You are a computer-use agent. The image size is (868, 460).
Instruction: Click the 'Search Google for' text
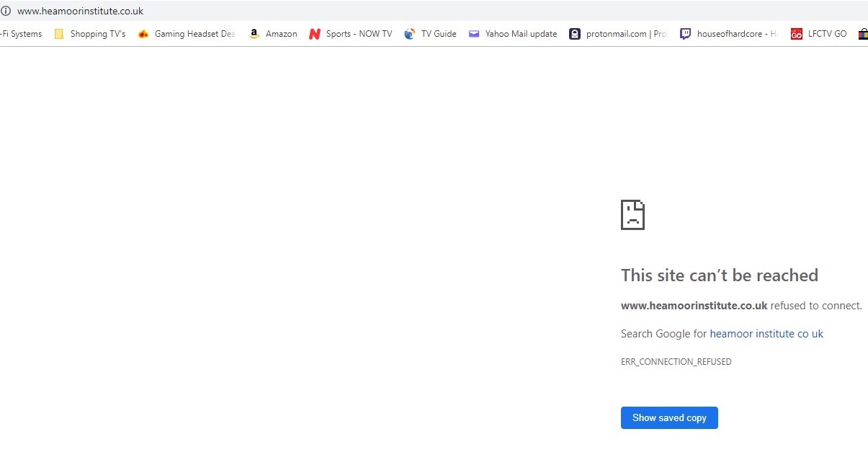pos(663,334)
